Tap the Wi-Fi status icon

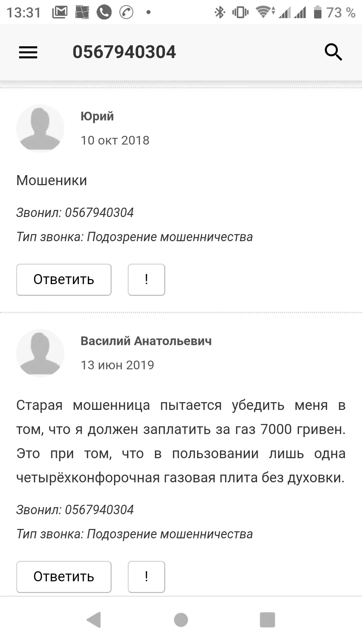coord(265,13)
